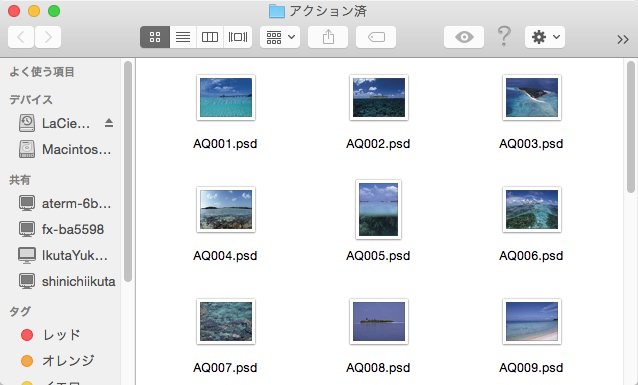The height and width of the screenshot is (385, 638).
Task: Open shared computer aterm-6b
Action: click(x=65, y=203)
